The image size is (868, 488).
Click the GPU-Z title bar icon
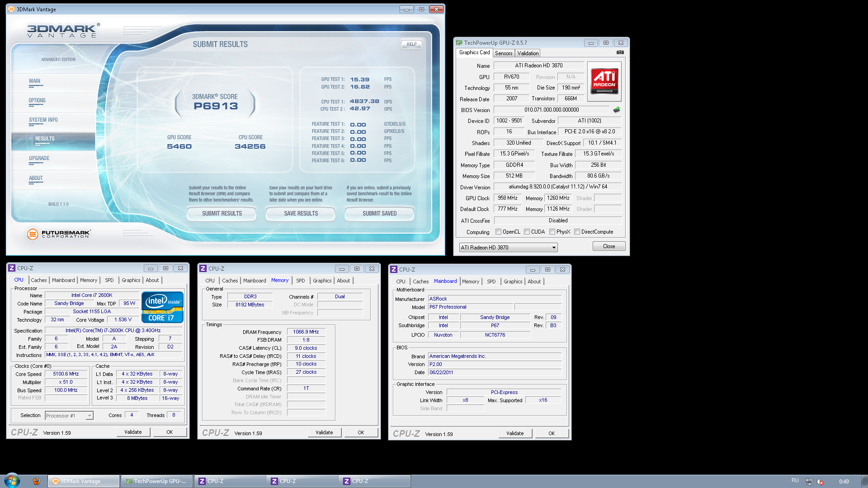click(x=459, y=43)
